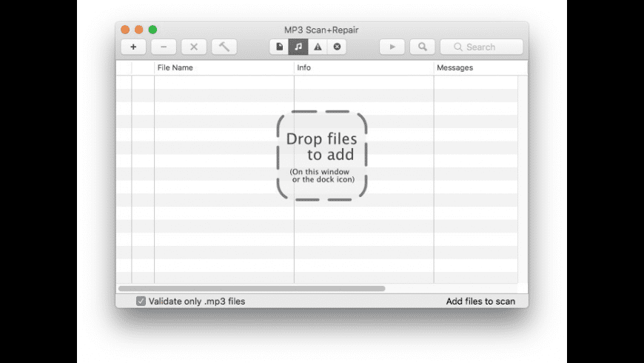Select the error circle filter icon
This screenshot has width=644, height=363.
[x=337, y=47]
